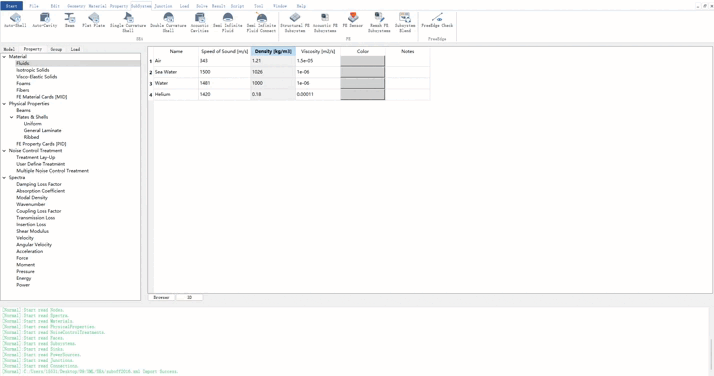The height and width of the screenshot is (376, 714).
Task: Collapse the Physical Properties node
Action: 5,104
